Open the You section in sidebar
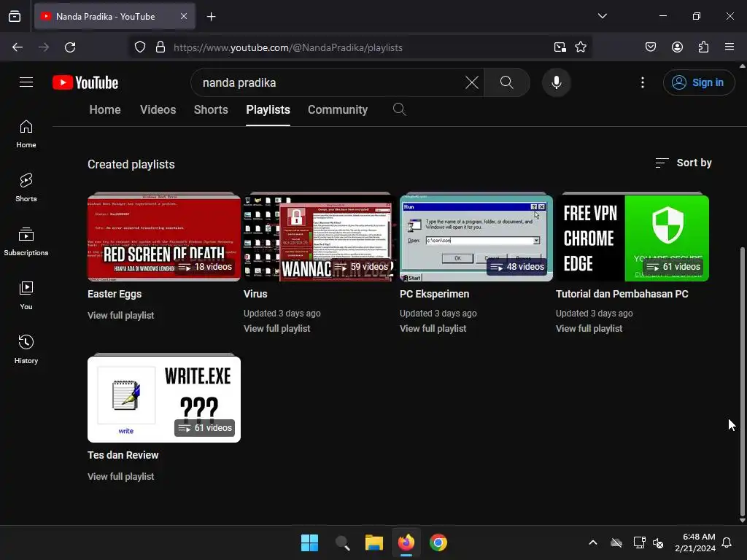Screen dimensions: 747x560 tap(26, 296)
